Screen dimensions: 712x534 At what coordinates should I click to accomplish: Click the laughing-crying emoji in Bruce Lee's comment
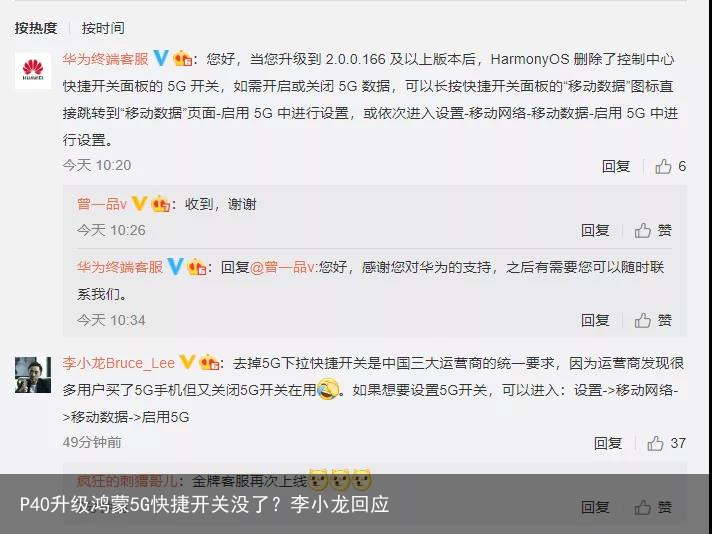[328, 389]
